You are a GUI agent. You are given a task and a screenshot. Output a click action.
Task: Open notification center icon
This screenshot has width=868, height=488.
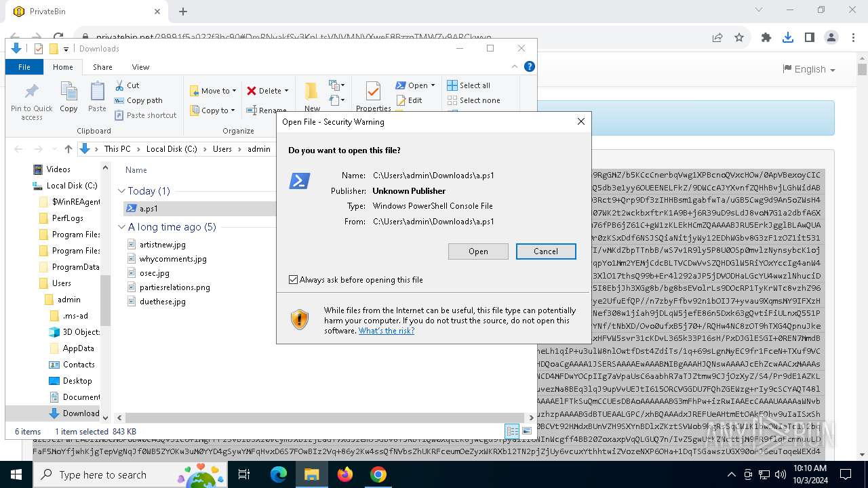tap(846, 474)
